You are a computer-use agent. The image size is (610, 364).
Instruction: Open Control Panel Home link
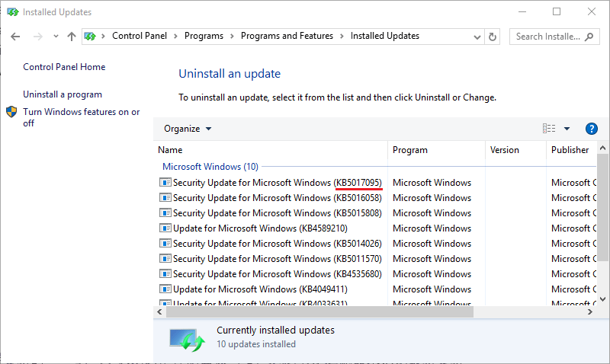click(x=64, y=67)
